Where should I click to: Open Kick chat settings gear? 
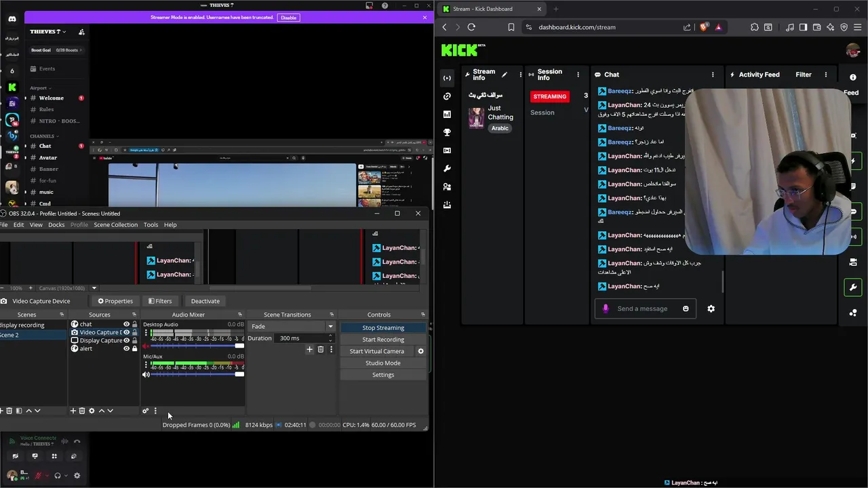click(x=711, y=308)
